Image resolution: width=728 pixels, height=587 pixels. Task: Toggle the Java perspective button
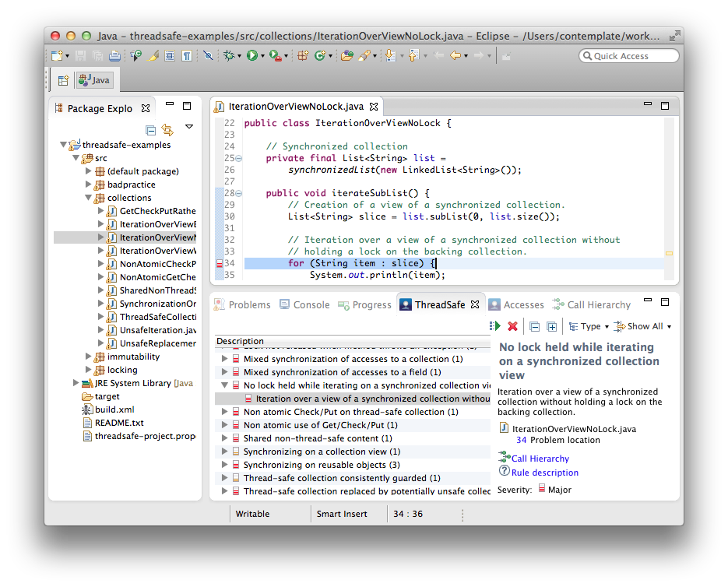coord(95,80)
